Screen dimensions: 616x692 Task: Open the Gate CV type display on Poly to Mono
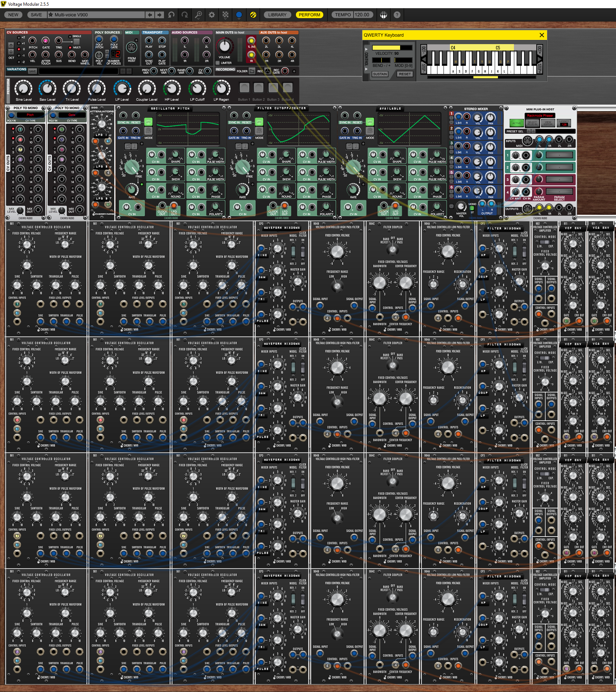point(72,115)
